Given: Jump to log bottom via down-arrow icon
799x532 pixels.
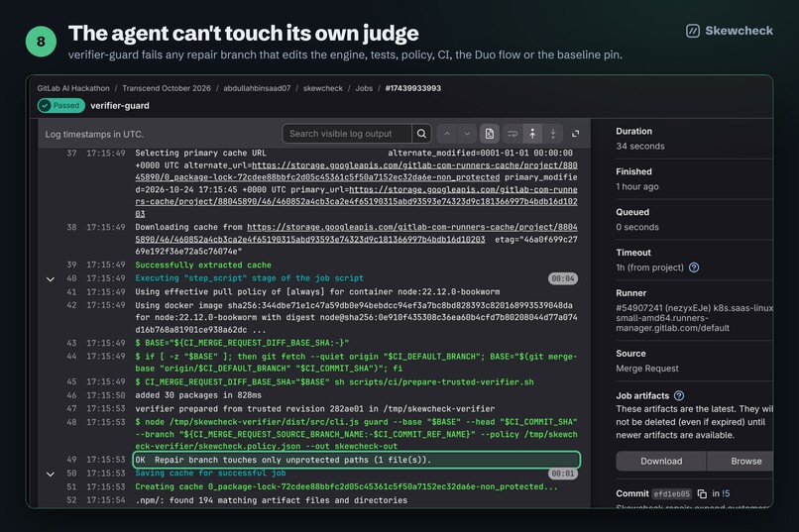Looking at the screenshot, I should click(x=553, y=134).
